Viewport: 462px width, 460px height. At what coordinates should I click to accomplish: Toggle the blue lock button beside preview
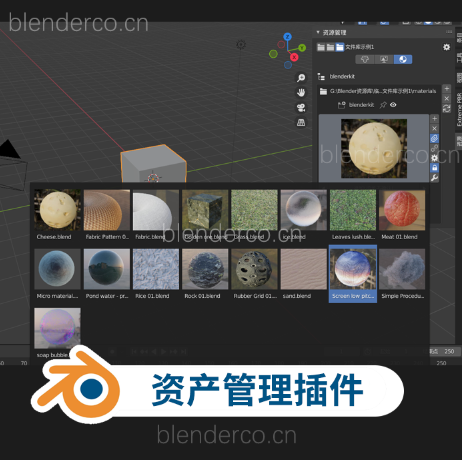(x=434, y=168)
